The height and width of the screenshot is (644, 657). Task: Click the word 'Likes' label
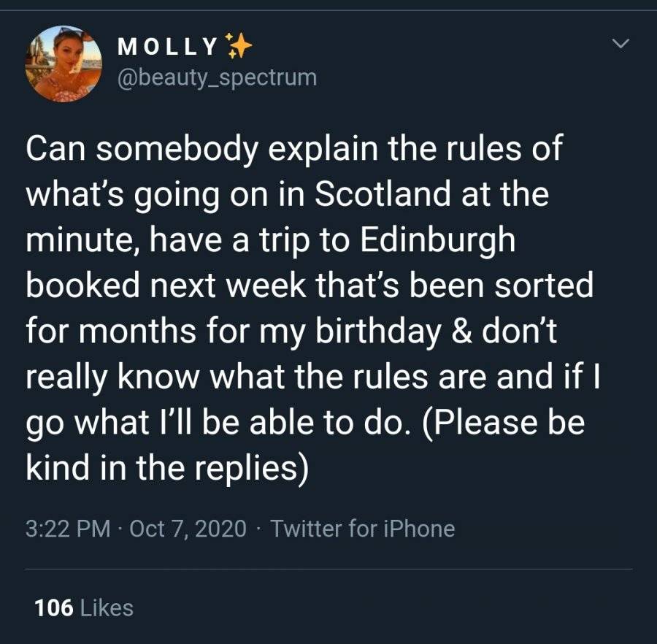click(107, 608)
